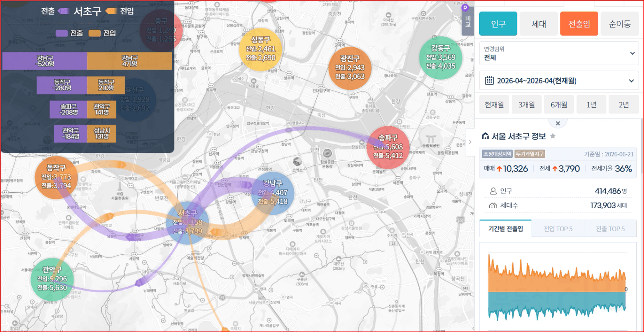This screenshot has height=332, width=644.
Task: Select the 중구 bubble behind the legend panel
Action: (161, 30)
